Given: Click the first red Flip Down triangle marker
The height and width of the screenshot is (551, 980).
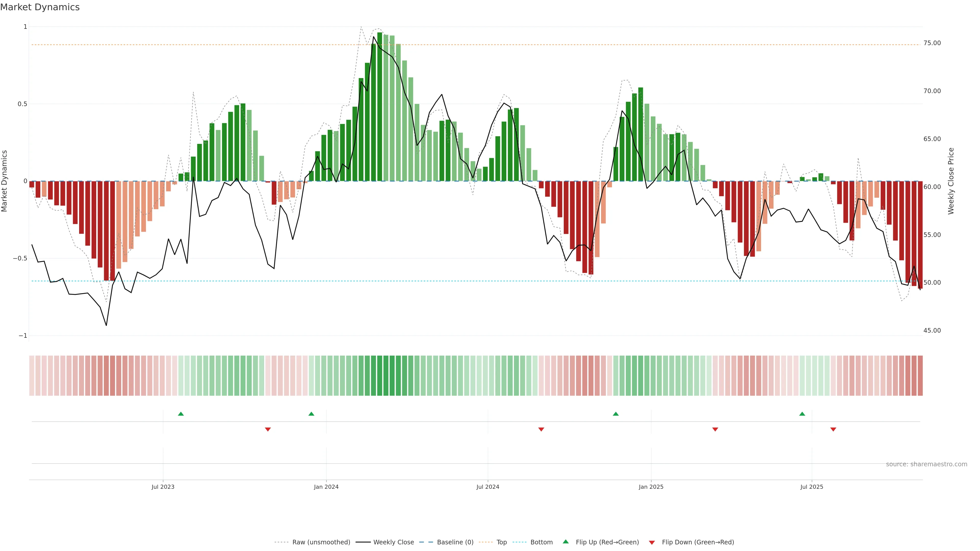Looking at the screenshot, I should [268, 429].
